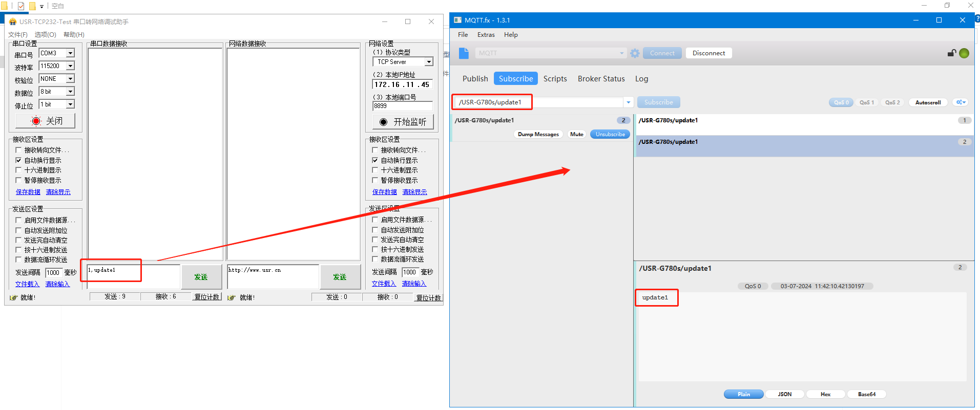Click the serial 清除显示 link
980x410 pixels.
[x=58, y=192]
